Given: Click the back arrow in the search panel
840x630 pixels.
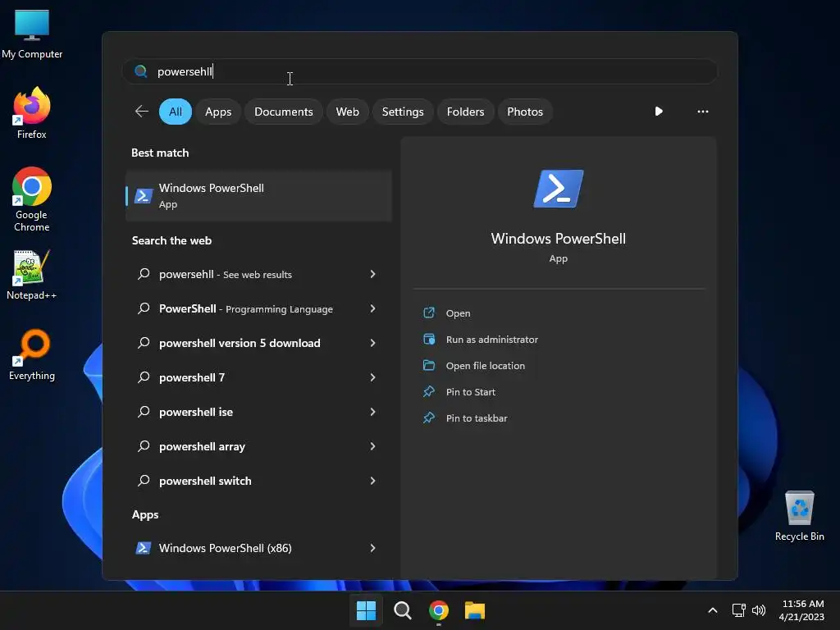Looking at the screenshot, I should [x=141, y=112].
